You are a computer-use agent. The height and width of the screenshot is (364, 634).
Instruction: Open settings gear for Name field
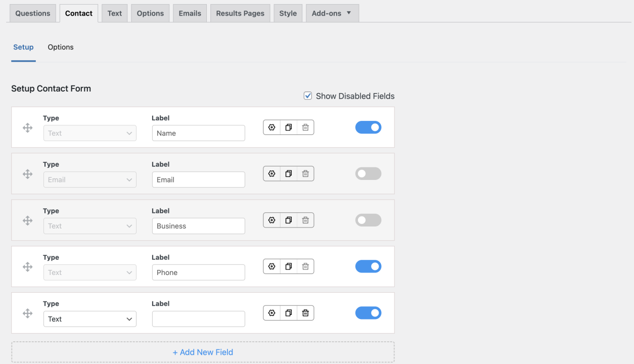[271, 127]
